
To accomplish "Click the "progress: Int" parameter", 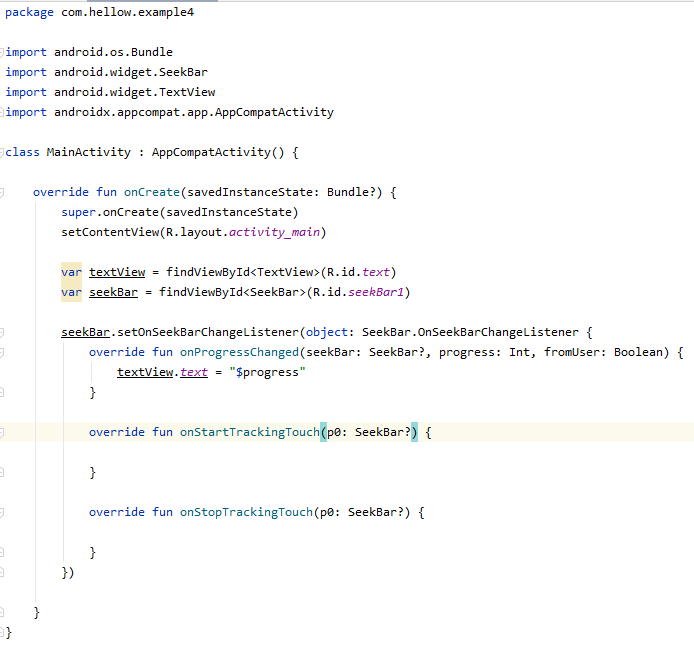I will pos(484,352).
